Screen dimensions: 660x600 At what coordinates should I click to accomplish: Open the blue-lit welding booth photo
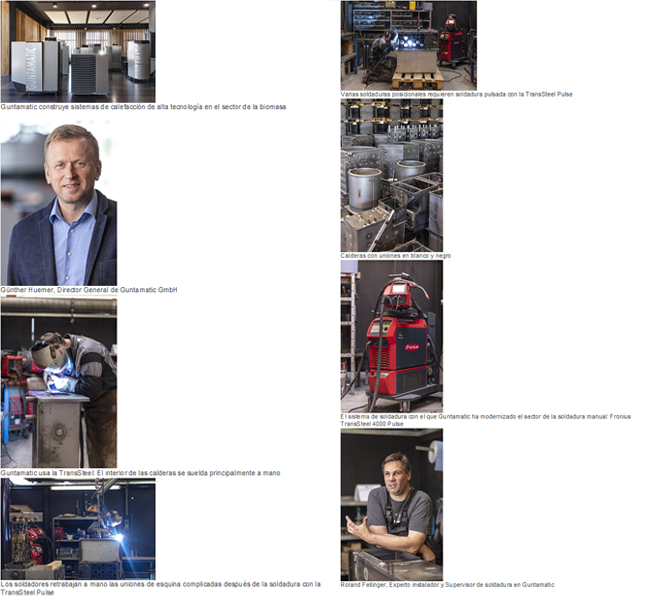(78, 529)
